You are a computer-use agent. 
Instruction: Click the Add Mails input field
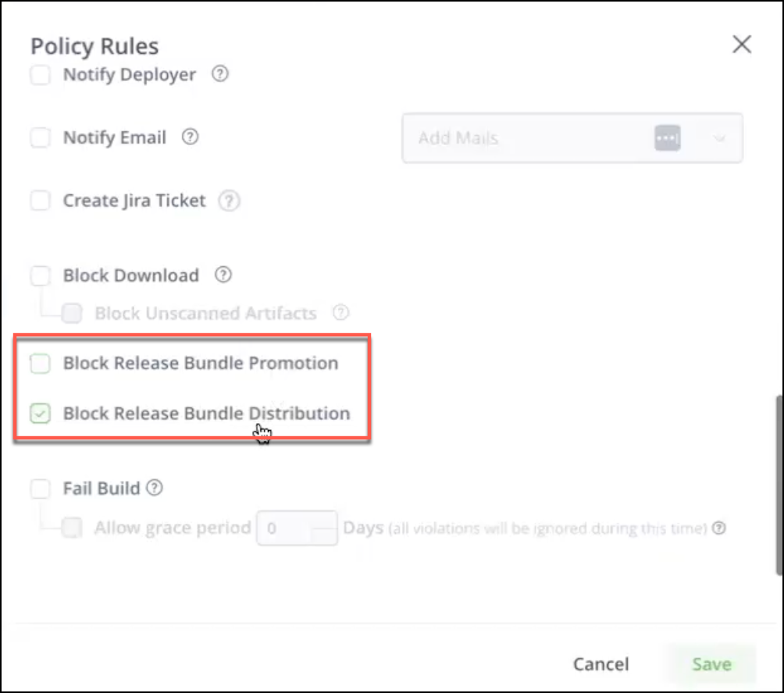(531, 138)
